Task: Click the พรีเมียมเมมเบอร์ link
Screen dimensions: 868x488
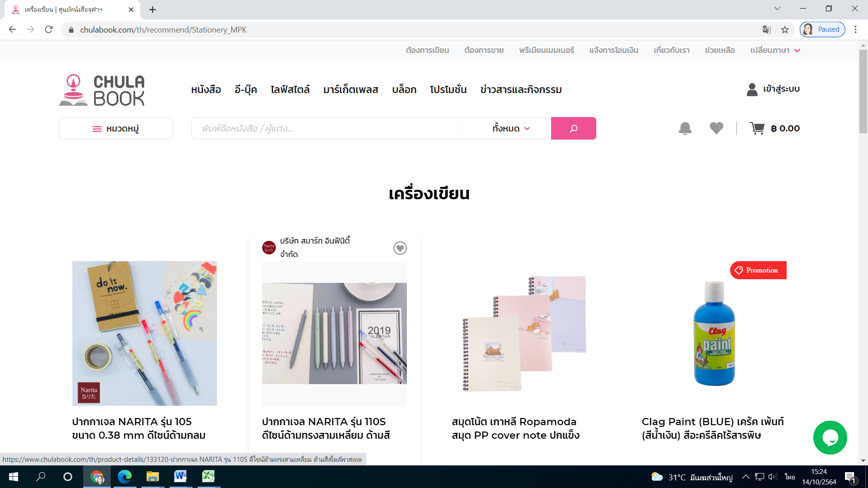Action: point(546,50)
